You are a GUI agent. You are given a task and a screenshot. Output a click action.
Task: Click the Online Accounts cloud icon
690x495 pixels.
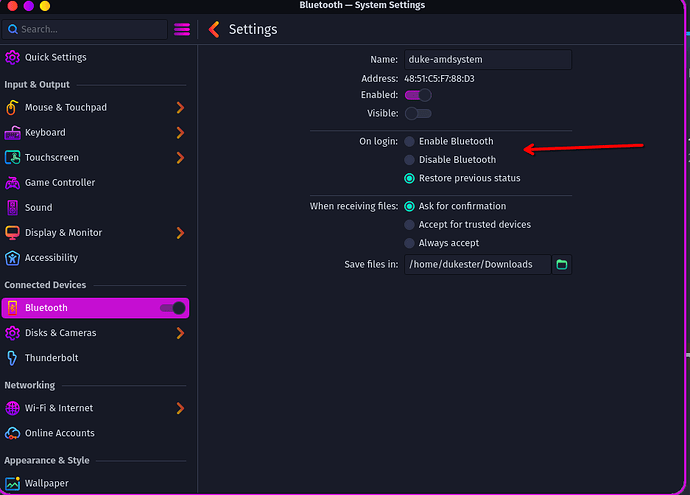[x=13, y=433]
